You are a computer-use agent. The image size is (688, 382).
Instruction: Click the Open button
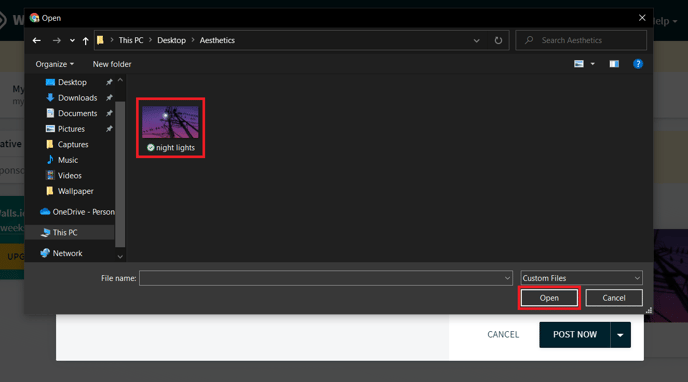tap(549, 298)
